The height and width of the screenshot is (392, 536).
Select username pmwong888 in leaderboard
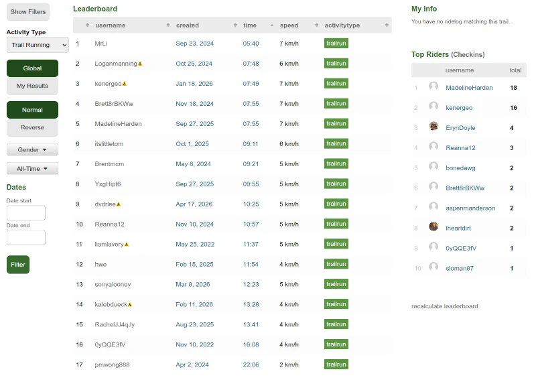tap(112, 365)
